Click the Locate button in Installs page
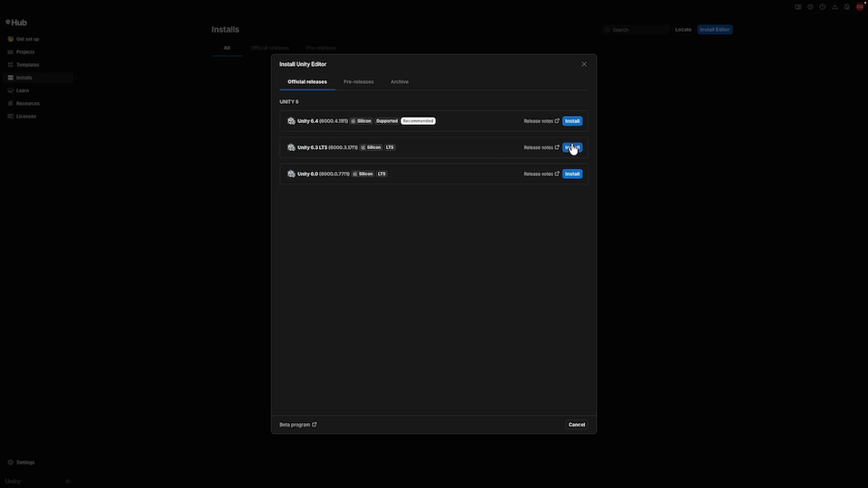The image size is (868, 488). (x=684, y=29)
